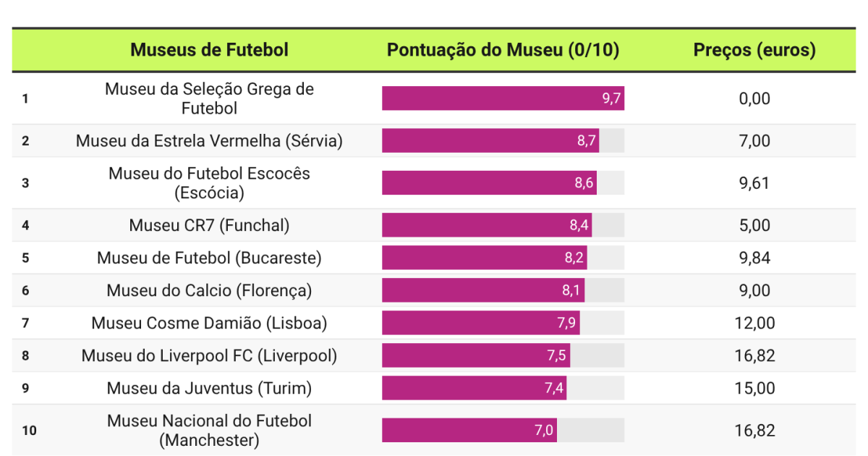
Task: Open Museu da Estrela Vermelha (Sérvia) entry
Action: (209, 141)
